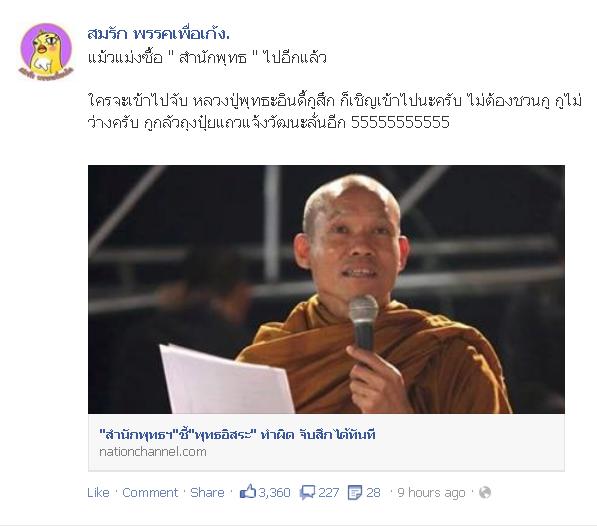Open the article headline สำนักพุทธฯ ชี้ พุทธอิสระ
The width and height of the screenshot is (597, 527).
(x=237, y=434)
